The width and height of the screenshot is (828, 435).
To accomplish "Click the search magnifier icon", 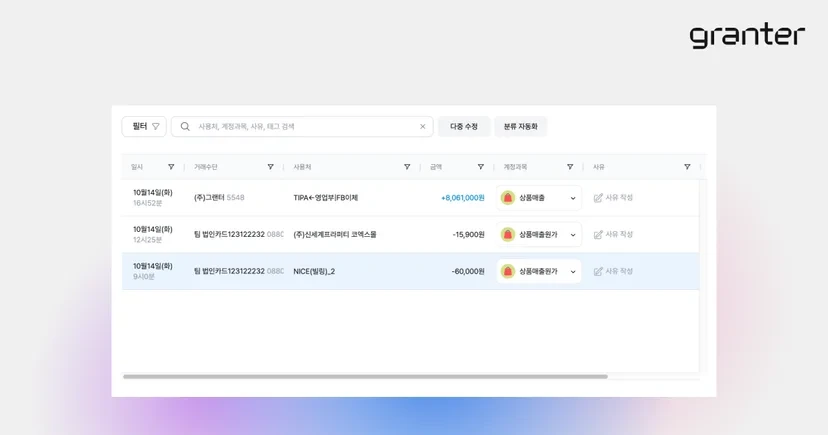I will 185,127.
